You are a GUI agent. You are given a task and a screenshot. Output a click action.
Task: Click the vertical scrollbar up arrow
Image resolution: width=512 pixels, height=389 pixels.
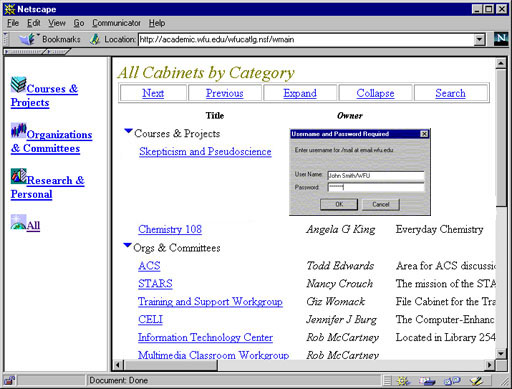click(x=501, y=63)
